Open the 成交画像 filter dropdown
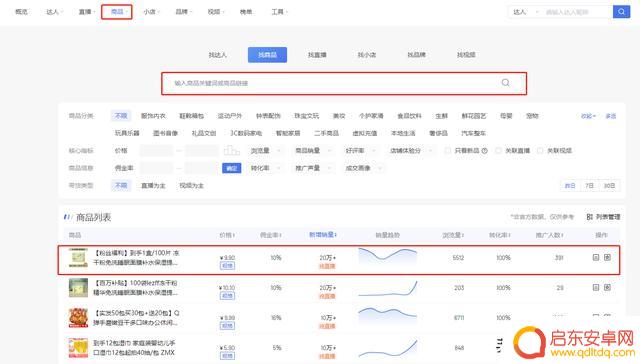Viewport: 640px width, 364px height. (x=363, y=168)
